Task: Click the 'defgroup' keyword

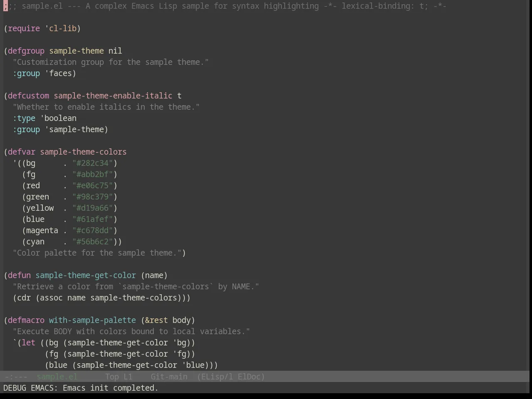Action: 26,51
